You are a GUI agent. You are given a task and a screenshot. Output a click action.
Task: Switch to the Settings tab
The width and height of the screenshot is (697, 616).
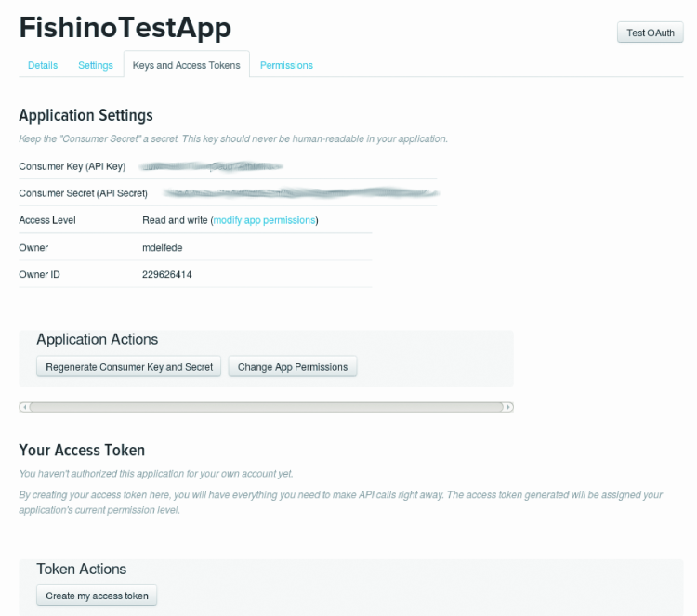pyautogui.click(x=96, y=65)
